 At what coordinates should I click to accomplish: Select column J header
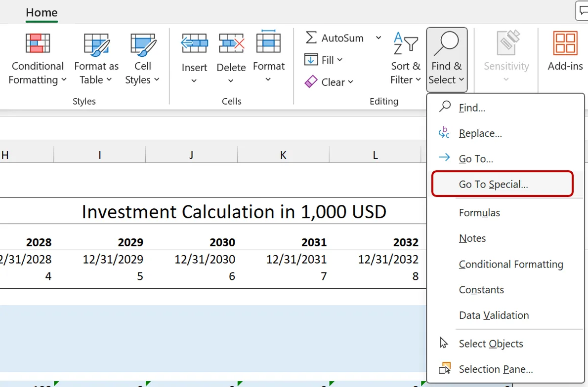[191, 155]
